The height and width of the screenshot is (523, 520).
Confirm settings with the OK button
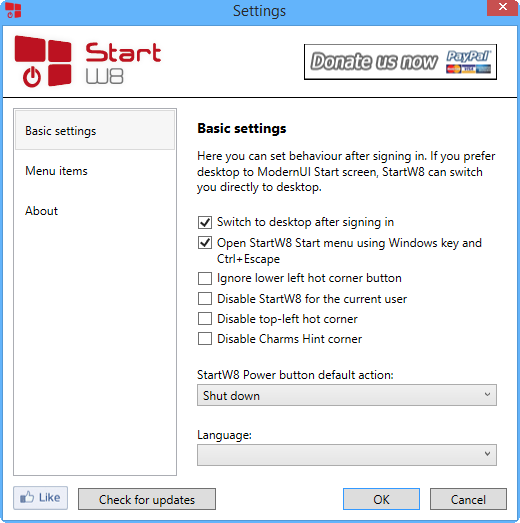click(381, 499)
